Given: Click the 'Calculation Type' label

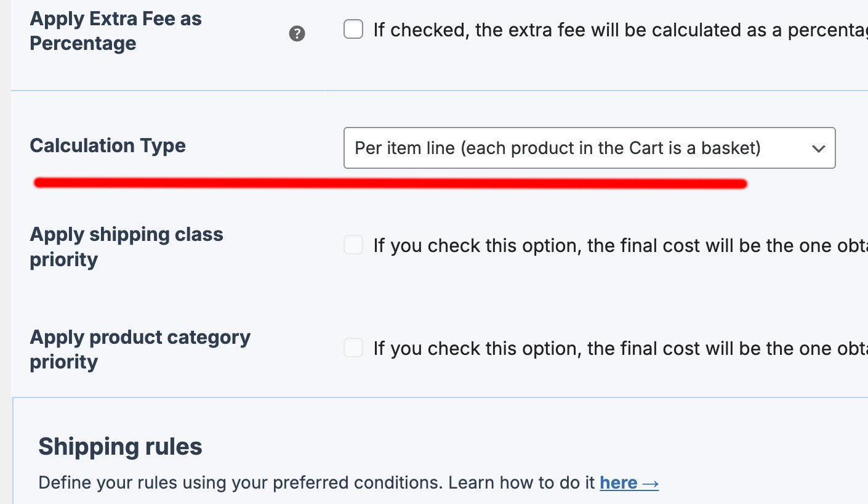Looking at the screenshot, I should (x=108, y=145).
